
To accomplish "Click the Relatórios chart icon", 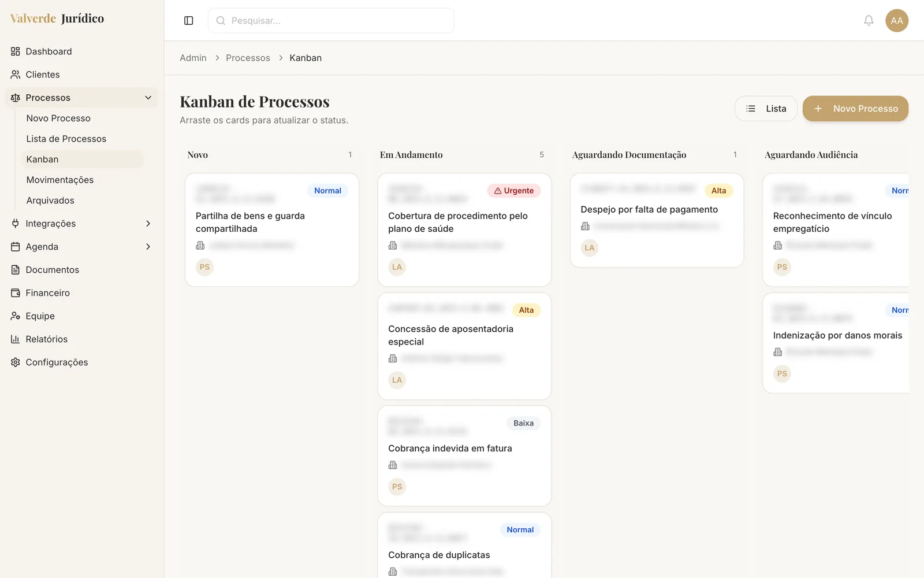I will (16, 339).
